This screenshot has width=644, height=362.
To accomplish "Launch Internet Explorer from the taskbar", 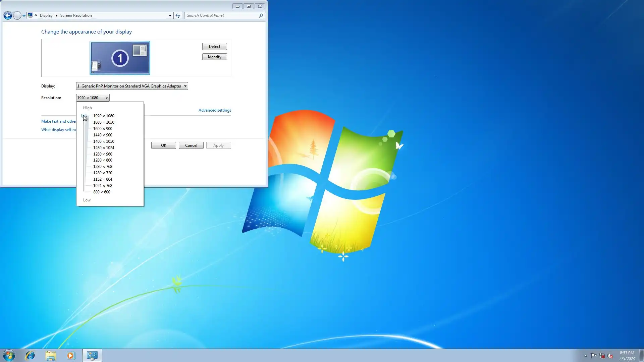I will click(x=30, y=355).
